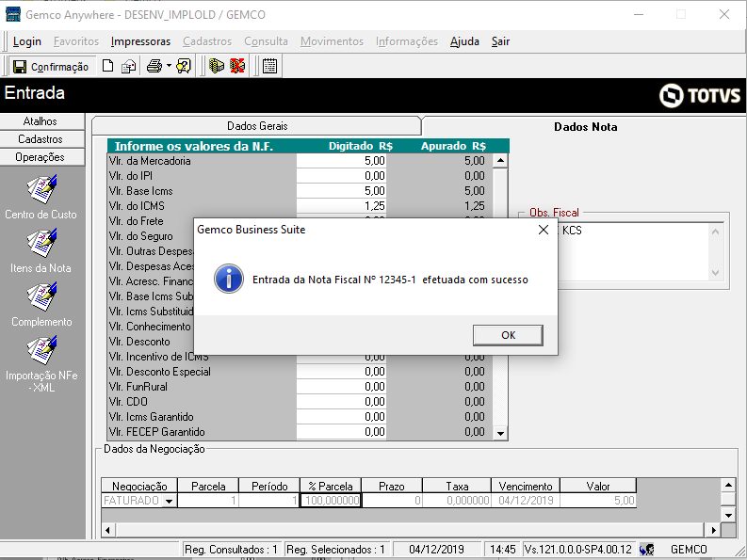This screenshot has height=560, width=747.
Task: Click the yellow coins stack icon
Action: click(x=217, y=66)
